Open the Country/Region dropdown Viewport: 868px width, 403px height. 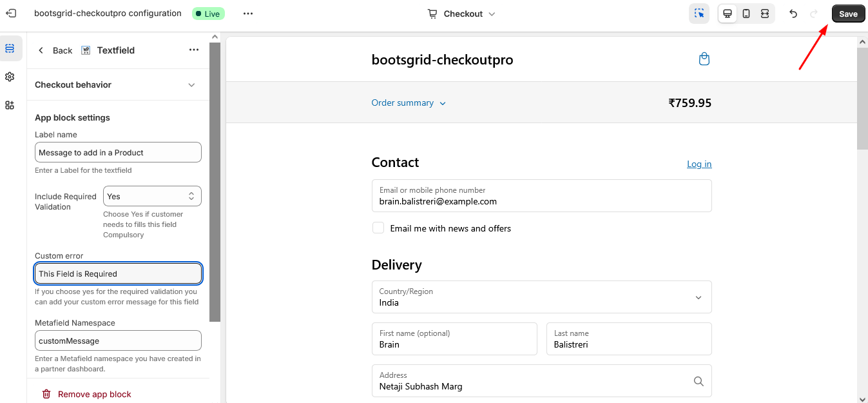click(x=541, y=297)
